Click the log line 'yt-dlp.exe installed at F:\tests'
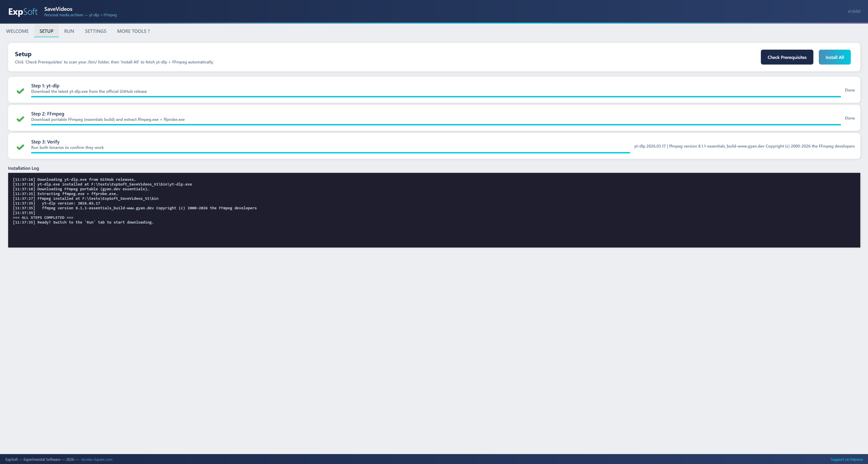 (x=102, y=184)
